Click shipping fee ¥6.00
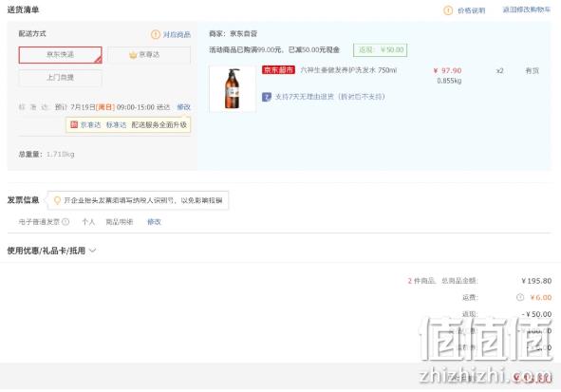The width and height of the screenshot is (561, 392). tap(541, 297)
